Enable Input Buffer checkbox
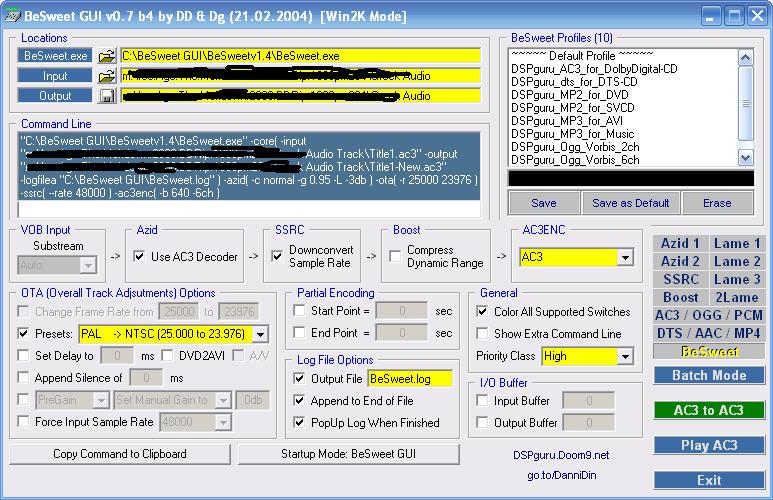Viewport: 773px width, 500px height. [482, 400]
